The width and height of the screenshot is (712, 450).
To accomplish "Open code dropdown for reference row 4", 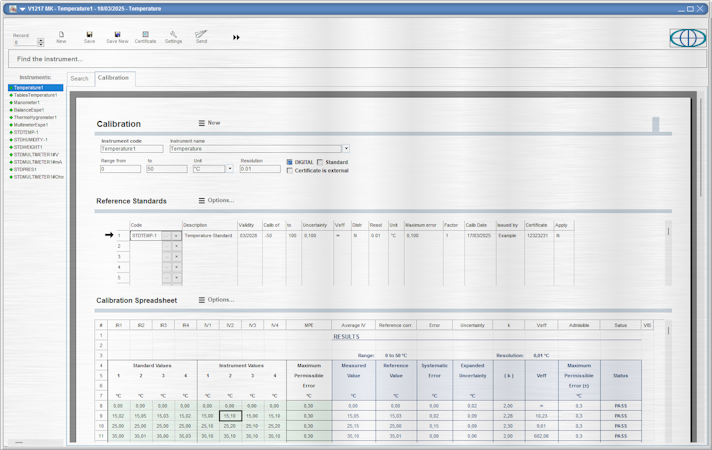I will tap(177, 267).
